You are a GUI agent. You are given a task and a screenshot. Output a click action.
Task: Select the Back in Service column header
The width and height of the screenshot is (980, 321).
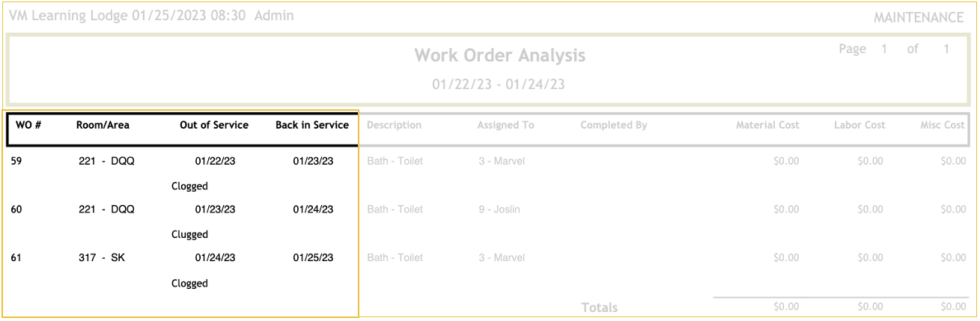tap(312, 125)
